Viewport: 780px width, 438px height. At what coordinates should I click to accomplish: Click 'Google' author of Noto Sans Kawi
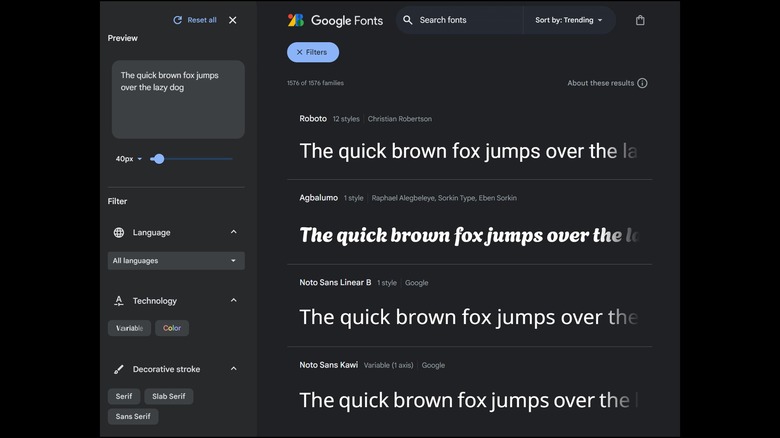(433, 365)
